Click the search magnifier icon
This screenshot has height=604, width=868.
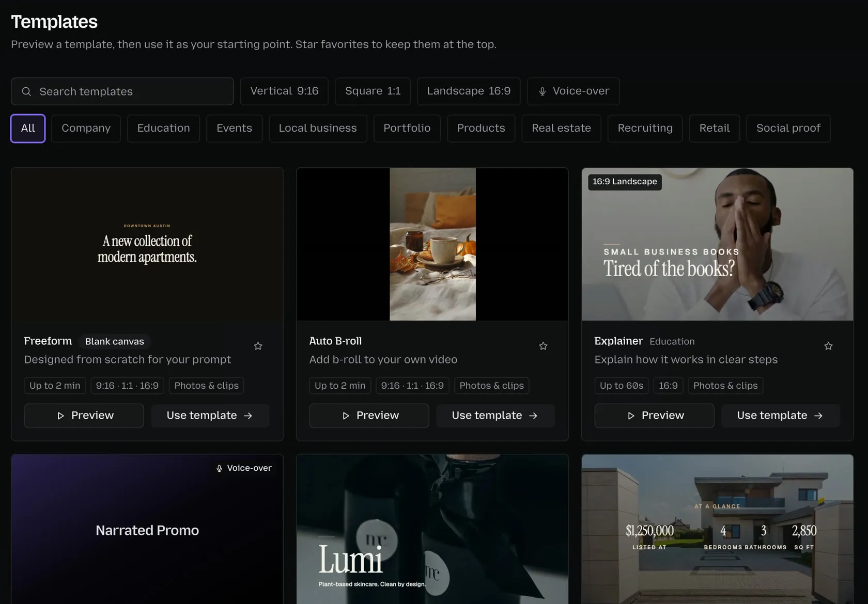[x=26, y=91]
